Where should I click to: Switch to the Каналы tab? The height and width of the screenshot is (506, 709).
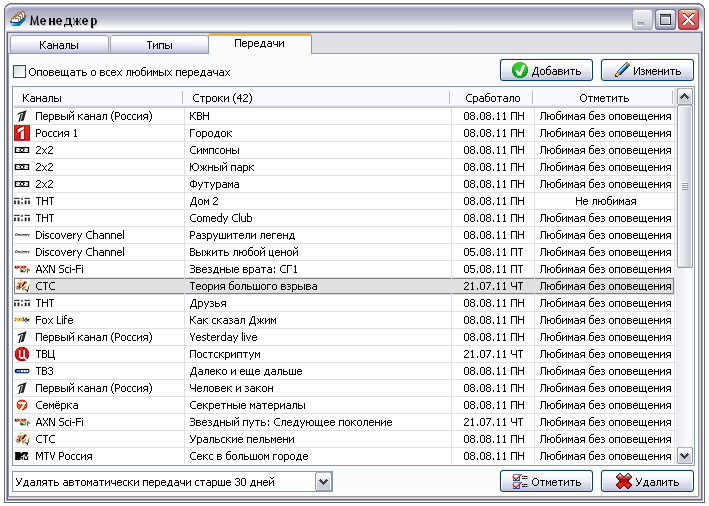[x=59, y=45]
